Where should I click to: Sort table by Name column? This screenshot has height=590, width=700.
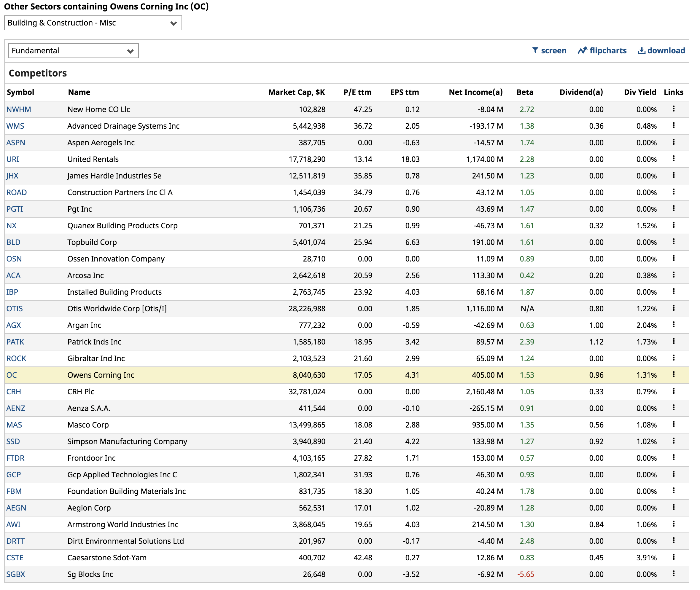(79, 92)
